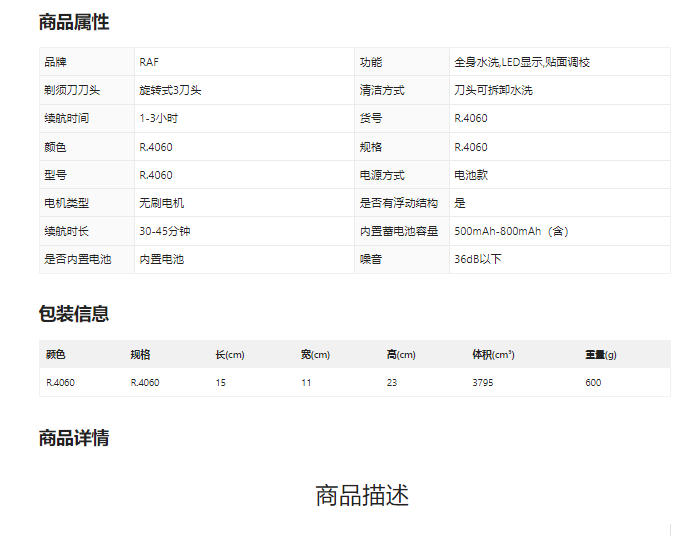Click the 刀头可拆卸水洗 cleaning method value
The height and width of the screenshot is (536, 688).
pyautogui.click(x=492, y=90)
